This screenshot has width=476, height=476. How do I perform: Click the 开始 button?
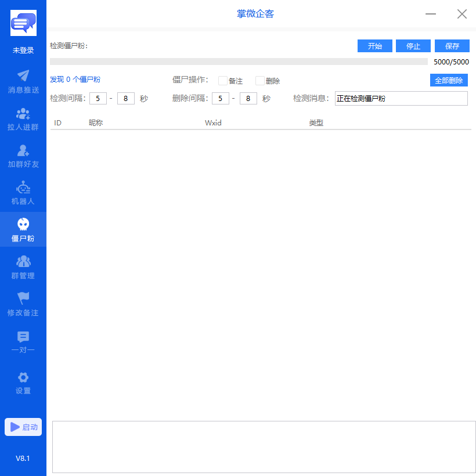coord(375,46)
